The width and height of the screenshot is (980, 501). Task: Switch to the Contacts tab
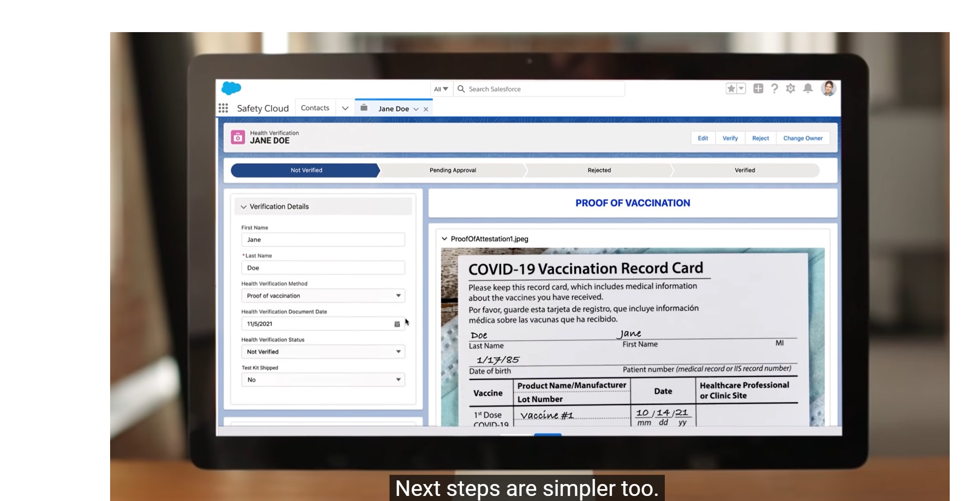[315, 108]
